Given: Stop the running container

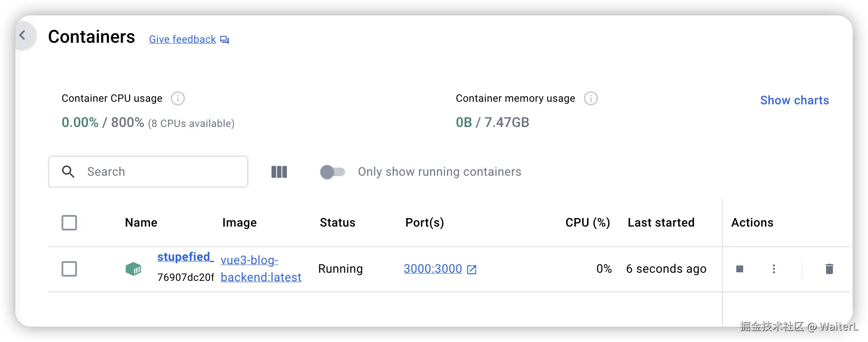Looking at the screenshot, I should [x=740, y=269].
